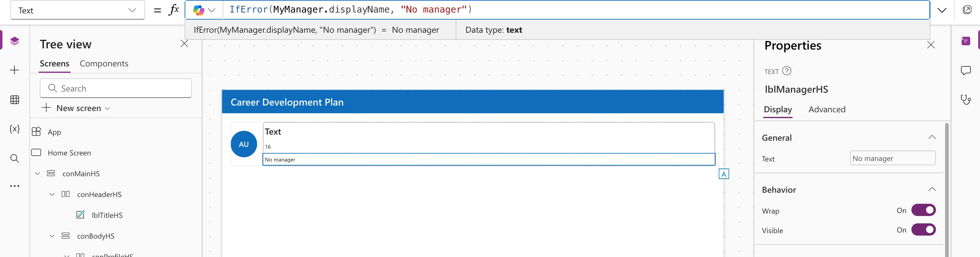Toggle the Wrap switch off
The image size is (980, 257).
click(923, 210)
